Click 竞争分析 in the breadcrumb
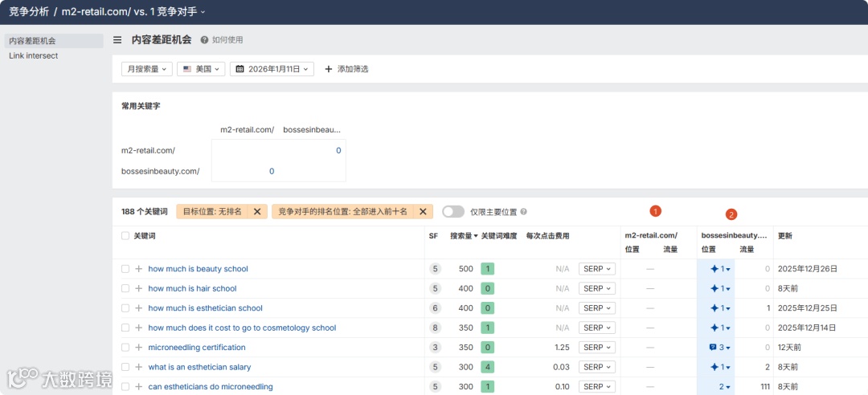Screen dimensions: 868x395 tap(29, 11)
